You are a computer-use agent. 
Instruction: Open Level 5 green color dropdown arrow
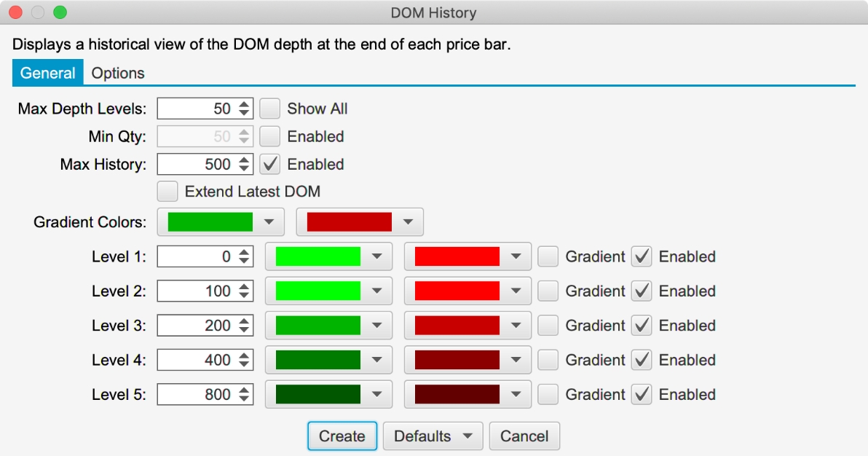[377, 394]
